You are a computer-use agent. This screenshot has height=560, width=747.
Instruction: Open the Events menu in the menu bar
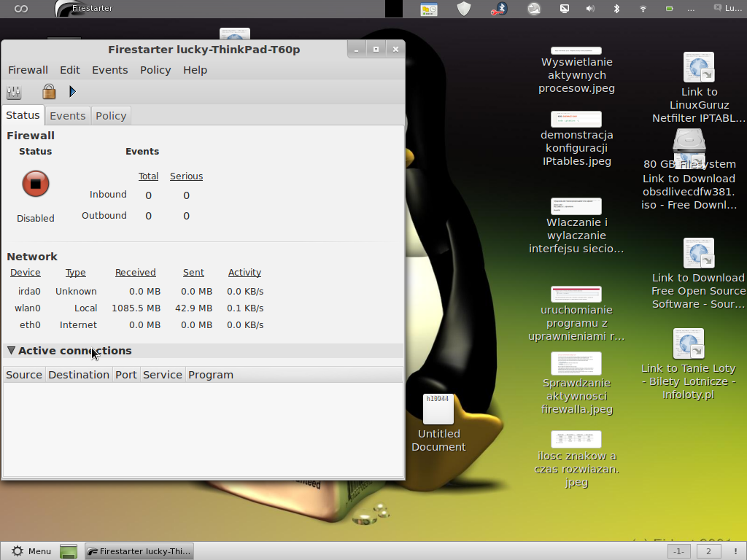[x=110, y=70]
